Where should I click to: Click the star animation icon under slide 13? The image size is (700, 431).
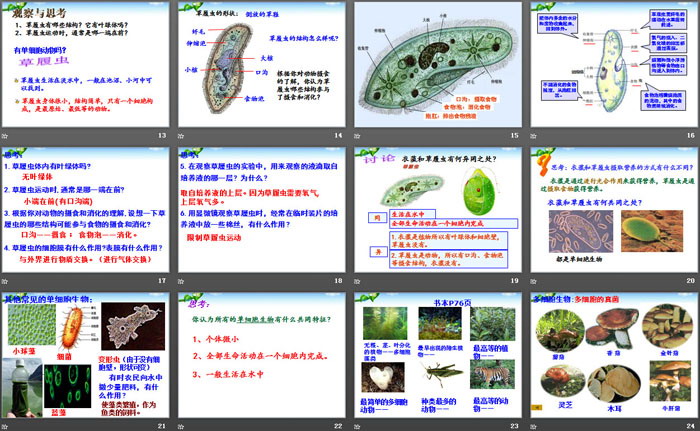pyautogui.click(x=6, y=136)
